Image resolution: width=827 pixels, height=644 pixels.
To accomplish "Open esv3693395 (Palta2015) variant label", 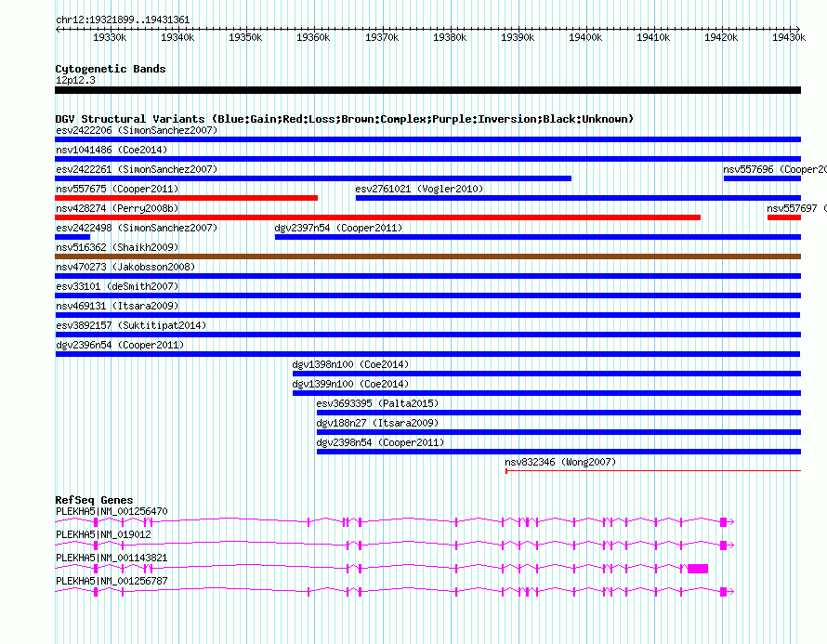I will (377, 403).
